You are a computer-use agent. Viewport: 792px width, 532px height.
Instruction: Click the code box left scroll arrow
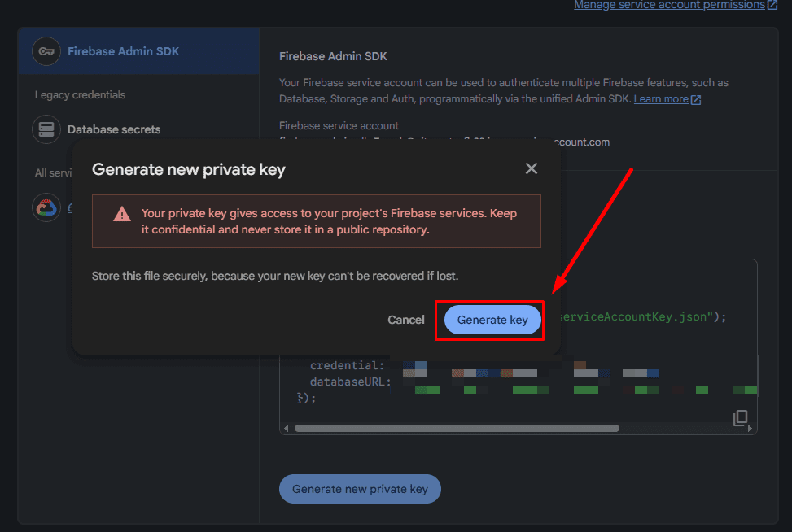287,429
